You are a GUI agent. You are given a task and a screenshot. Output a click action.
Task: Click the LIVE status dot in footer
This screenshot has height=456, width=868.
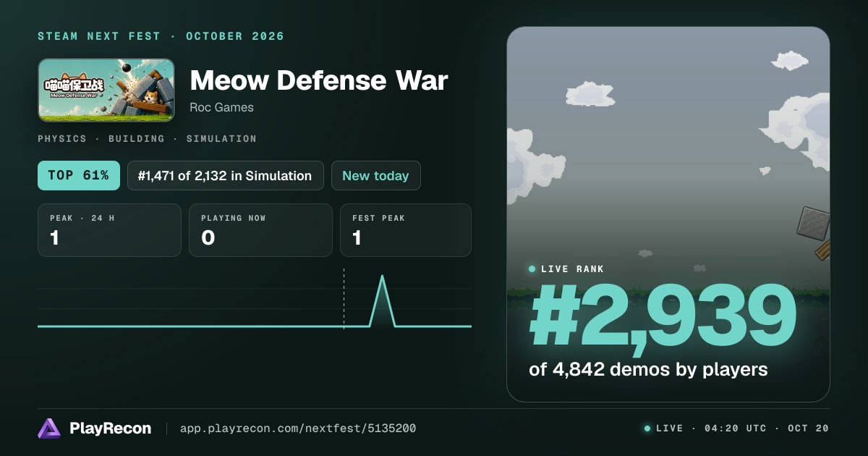point(647,428)
